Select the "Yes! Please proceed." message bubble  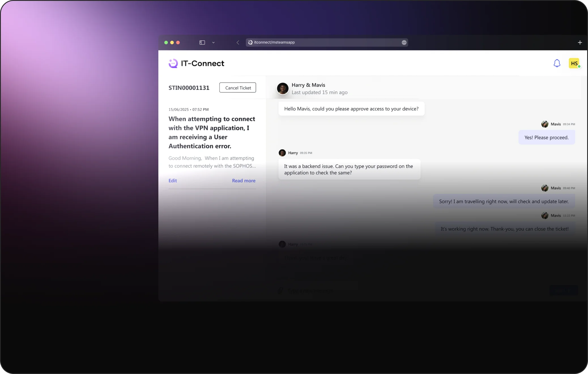(546, 137)
